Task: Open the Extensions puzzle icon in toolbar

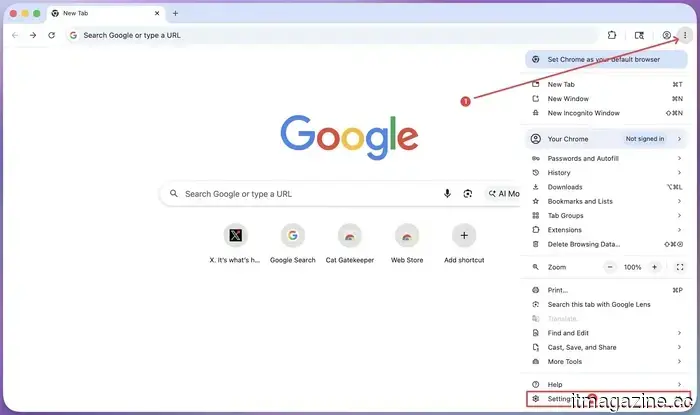Action: point(612,35)
